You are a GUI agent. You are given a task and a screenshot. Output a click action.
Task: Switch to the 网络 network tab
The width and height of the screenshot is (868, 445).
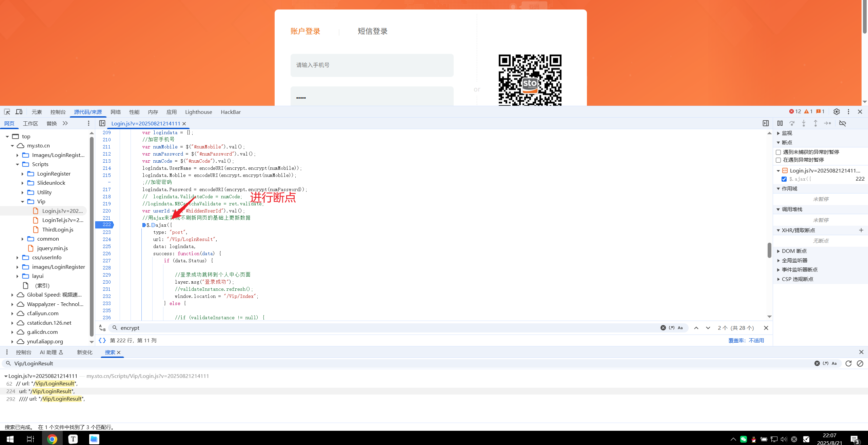tap(115, 112)
